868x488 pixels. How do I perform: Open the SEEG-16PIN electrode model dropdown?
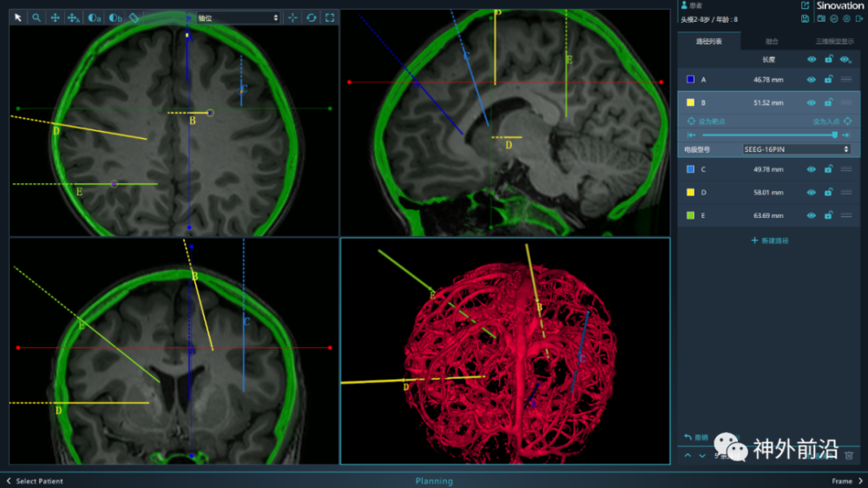796,149
